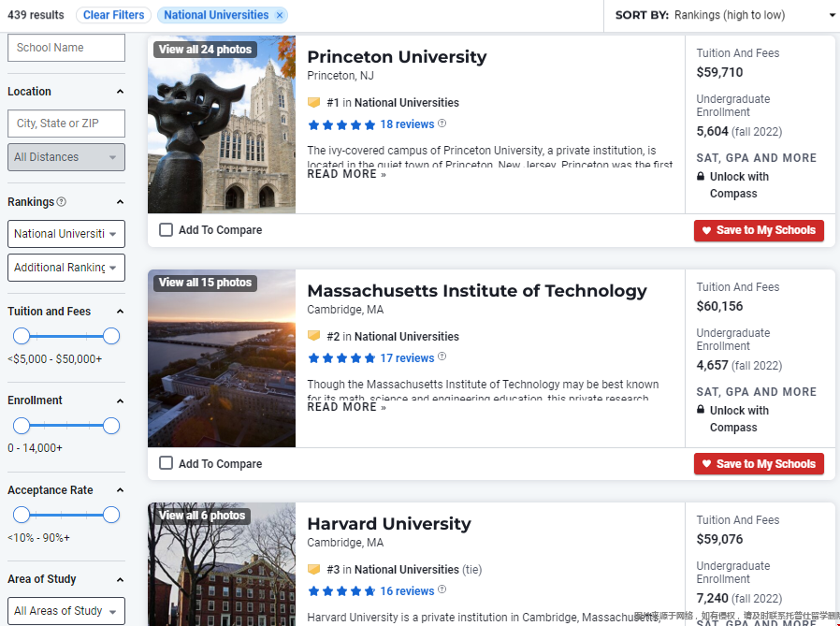Viewport: 840px width, 626px height.
Task: Save Princeton University to My Schools
Action: coord(760,230)
